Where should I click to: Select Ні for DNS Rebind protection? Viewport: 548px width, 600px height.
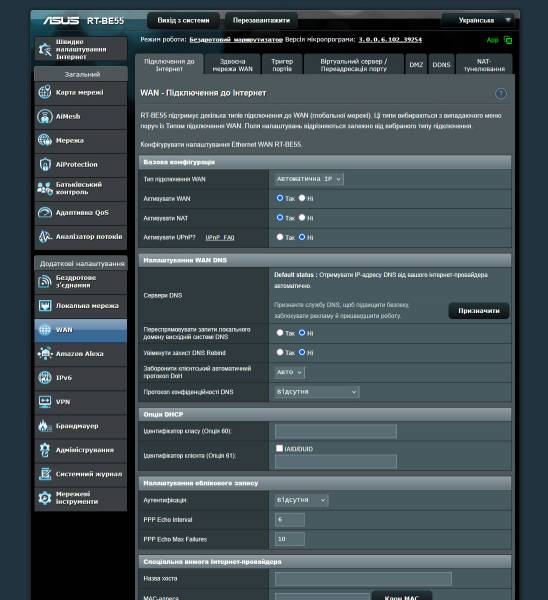click(x=302, y=352)
